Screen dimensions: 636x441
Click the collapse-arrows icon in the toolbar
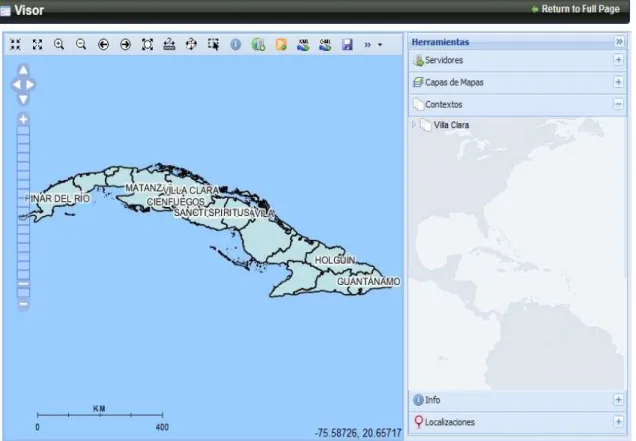click(x=15, y=44)
